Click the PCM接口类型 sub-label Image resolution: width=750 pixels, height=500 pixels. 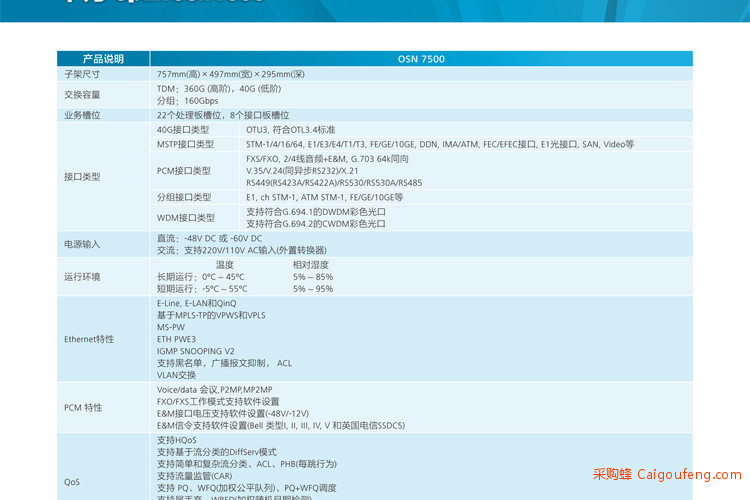(x=184, y=171)
